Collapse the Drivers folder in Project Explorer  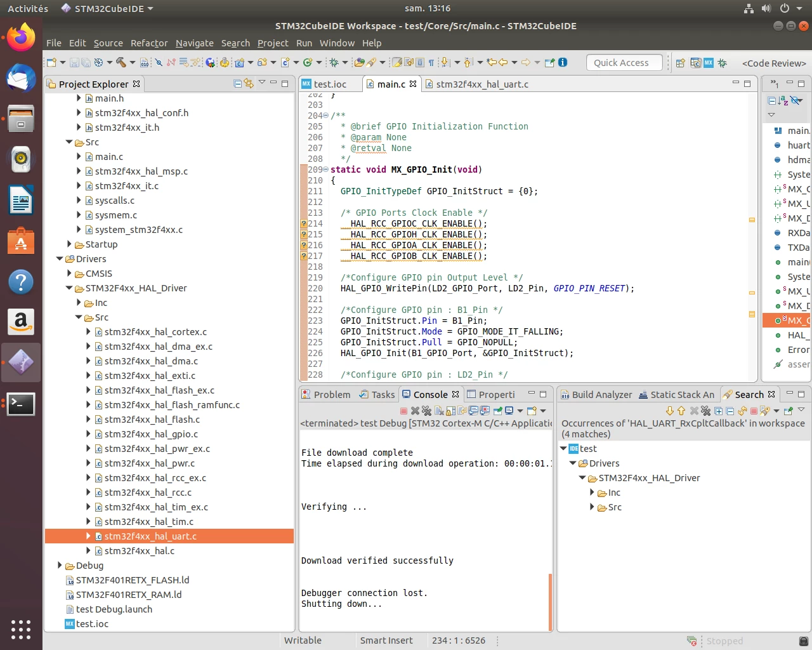coord(60,258)
